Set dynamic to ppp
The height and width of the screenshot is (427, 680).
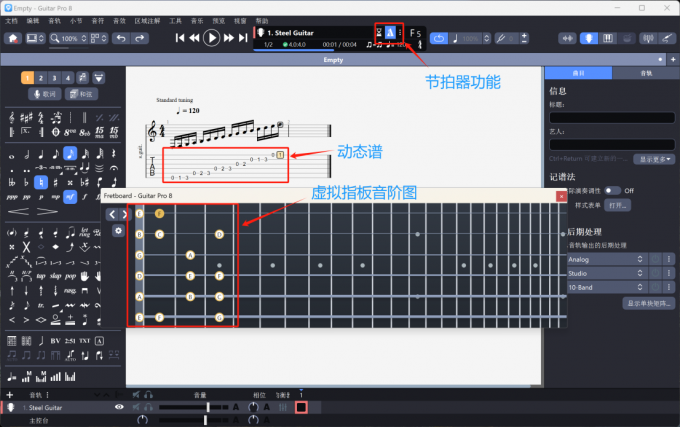pos(12,197)
